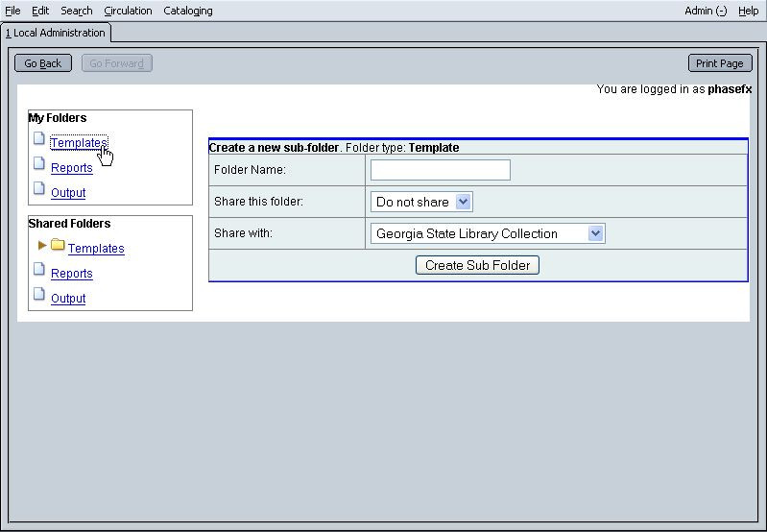Click the page icon beside Shared Folders Reports

[x=39, y=270]
